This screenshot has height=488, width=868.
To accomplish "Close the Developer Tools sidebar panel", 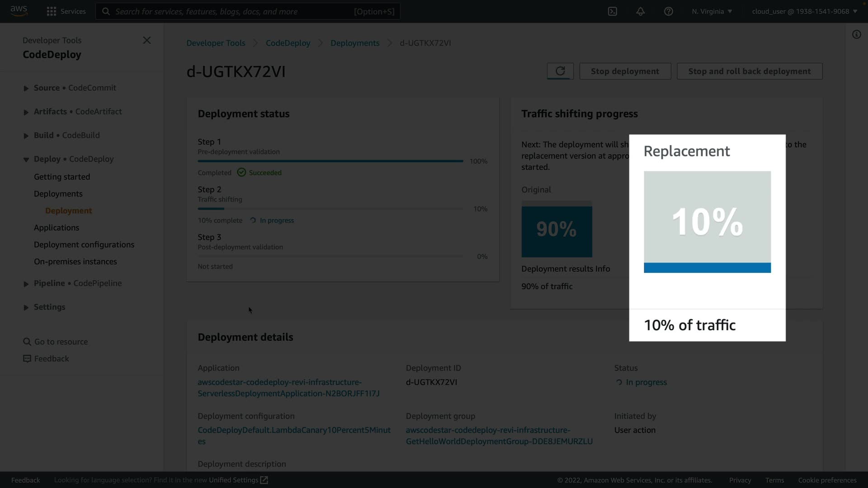I will [x=146, y=40].
